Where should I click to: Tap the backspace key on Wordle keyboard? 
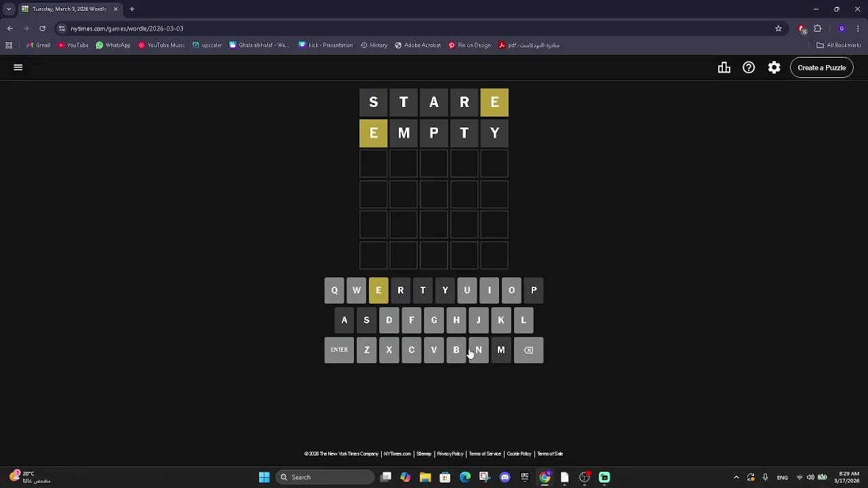tap(529, 350)
